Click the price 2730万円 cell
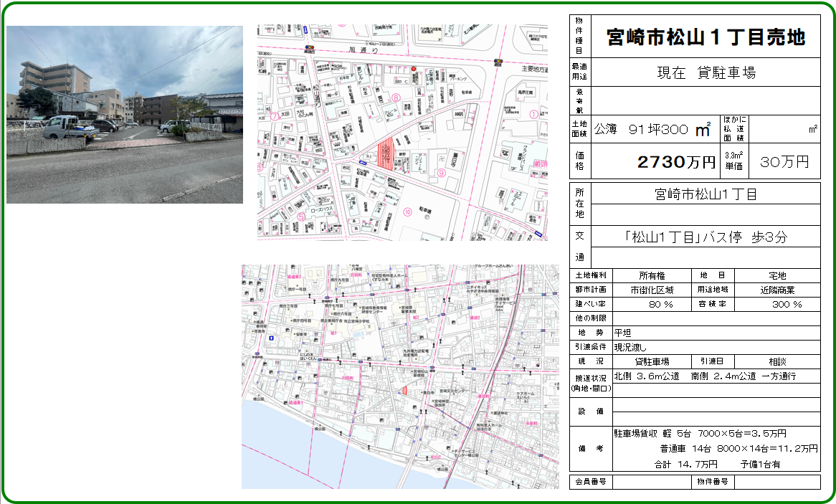The height and width of the screenshot is (504, 836). pyautogui.click(x=676, y=162)
